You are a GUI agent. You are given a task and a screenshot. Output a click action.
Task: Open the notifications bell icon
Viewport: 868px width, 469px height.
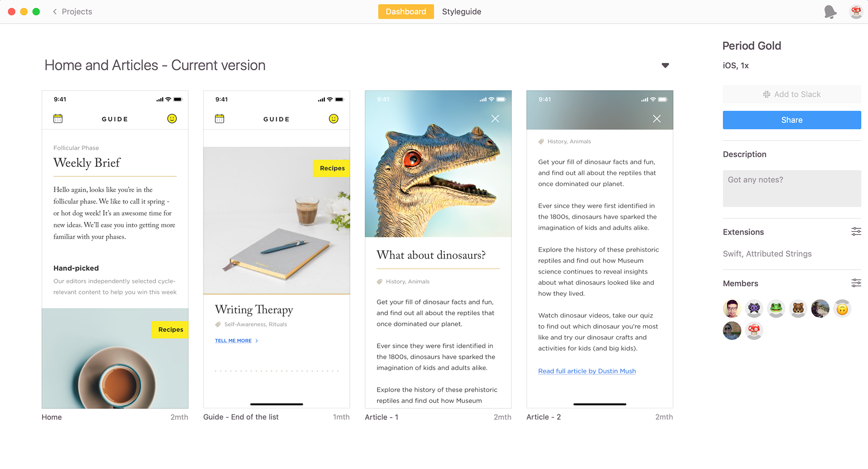[x=830, y=12]
